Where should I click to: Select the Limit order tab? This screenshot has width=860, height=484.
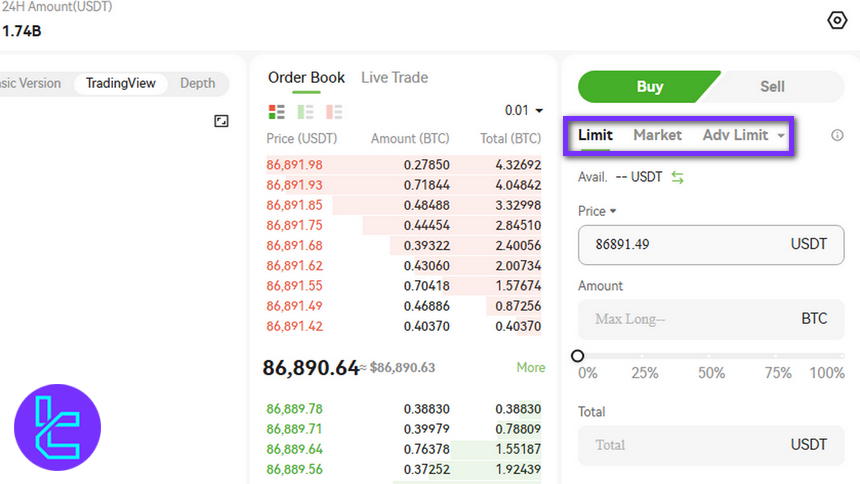coord(595,135)
